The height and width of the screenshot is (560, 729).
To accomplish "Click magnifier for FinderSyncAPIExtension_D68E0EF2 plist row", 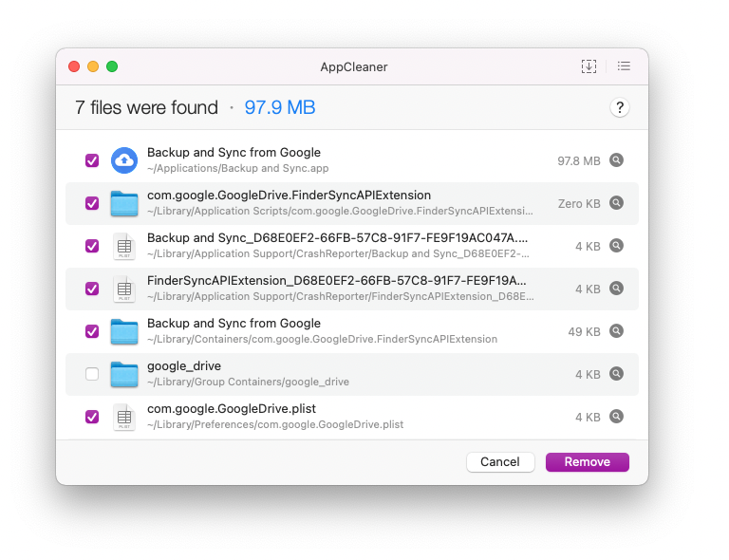I will pos(616,289).
